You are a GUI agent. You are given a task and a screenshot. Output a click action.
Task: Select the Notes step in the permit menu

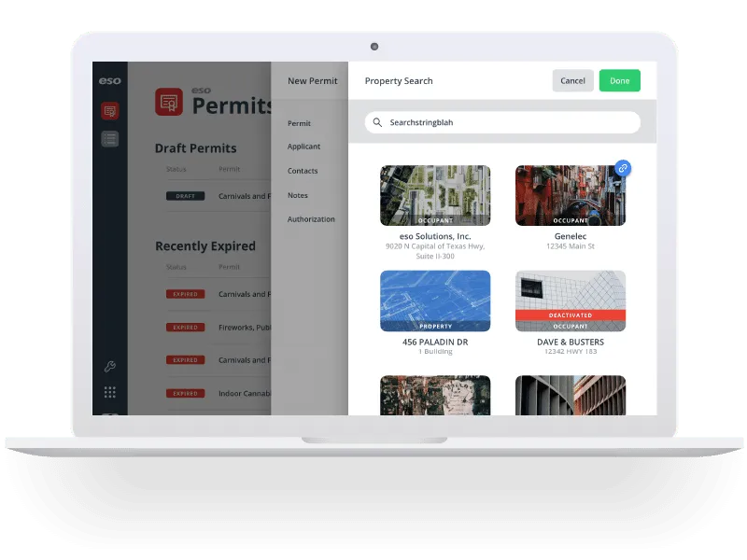(297, 195)
